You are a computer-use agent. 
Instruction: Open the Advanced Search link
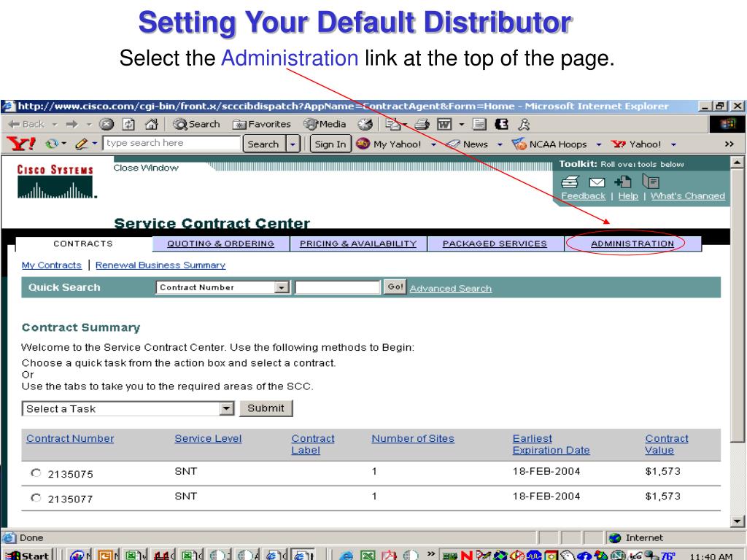pyautogui.click(x=451, y=288)
